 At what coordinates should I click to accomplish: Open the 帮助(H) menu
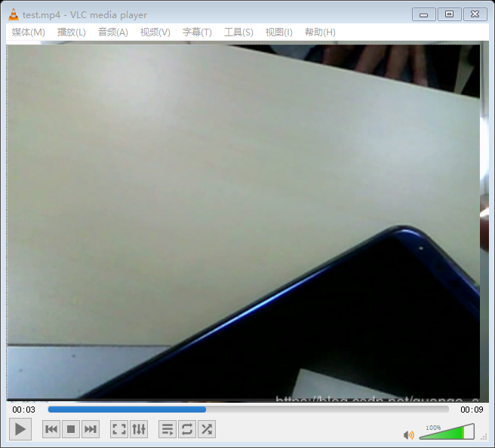tap(320, 32)
